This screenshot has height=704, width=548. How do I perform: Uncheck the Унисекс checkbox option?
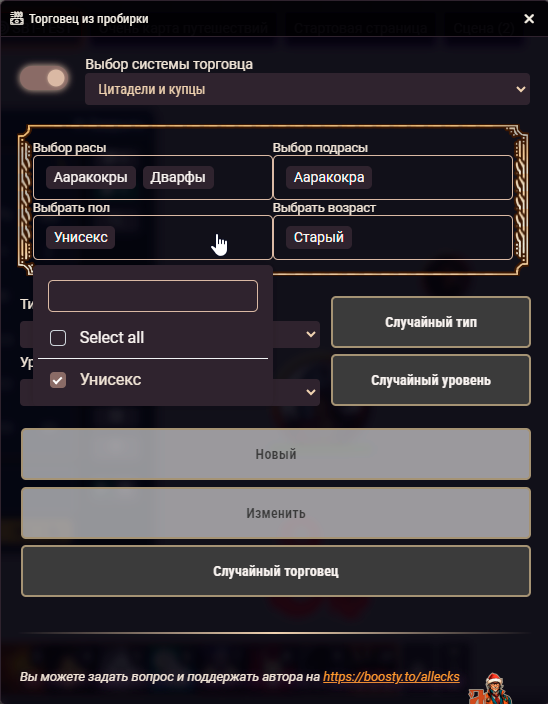58,380
